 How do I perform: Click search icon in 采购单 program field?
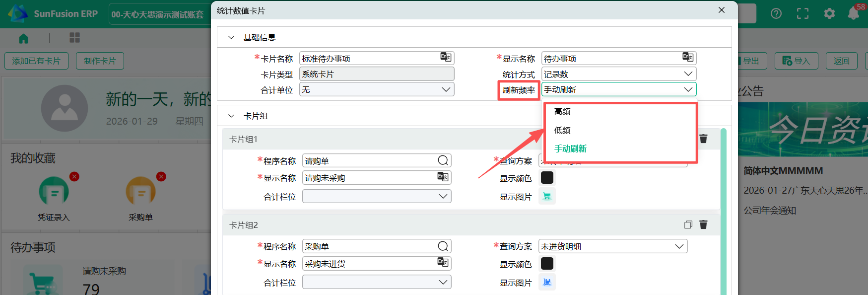tap(443, 246)
